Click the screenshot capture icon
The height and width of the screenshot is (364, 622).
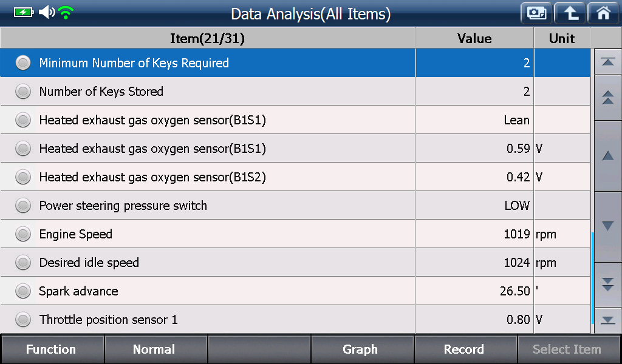pos(536,13)
